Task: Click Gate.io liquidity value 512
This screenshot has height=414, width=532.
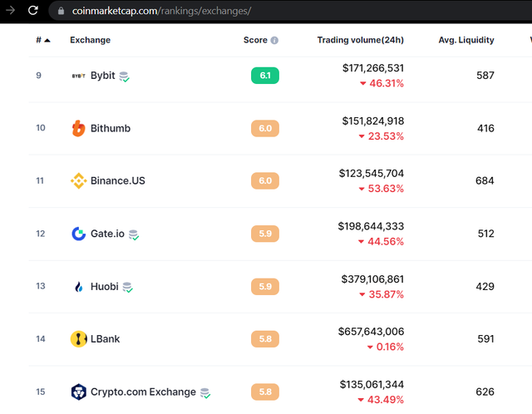Action: pos(485,234)
